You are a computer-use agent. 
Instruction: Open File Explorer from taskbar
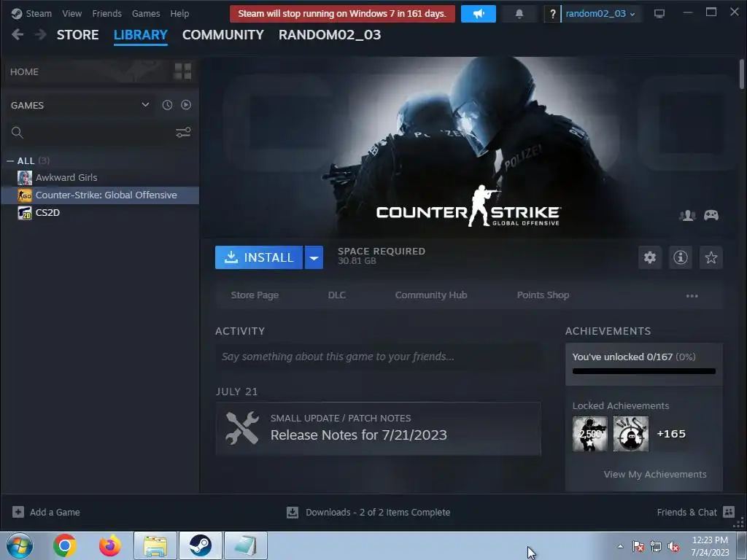click(155, 545)
